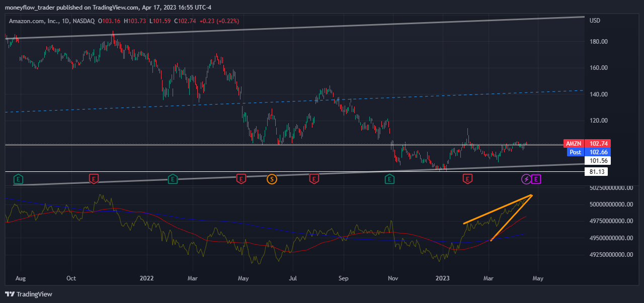Select the lower steeper orange wedge line
The height and width of the screenshot is (303, 644).
pyautogui.click(x=511, y=218)
